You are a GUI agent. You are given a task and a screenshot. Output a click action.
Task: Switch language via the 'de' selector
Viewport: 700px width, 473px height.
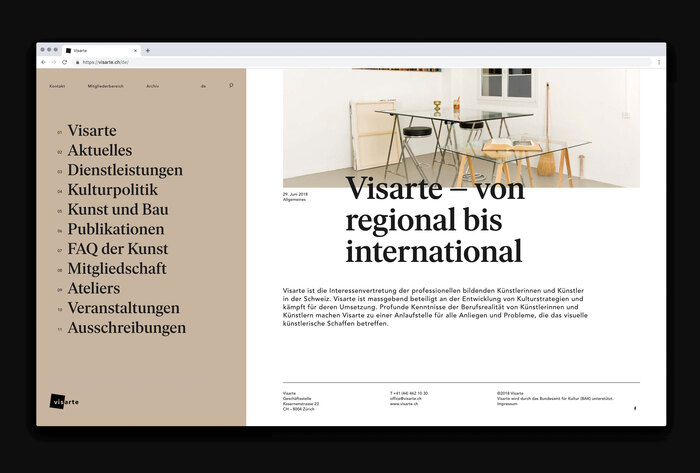pyautogui.click(x=203, y=86)
